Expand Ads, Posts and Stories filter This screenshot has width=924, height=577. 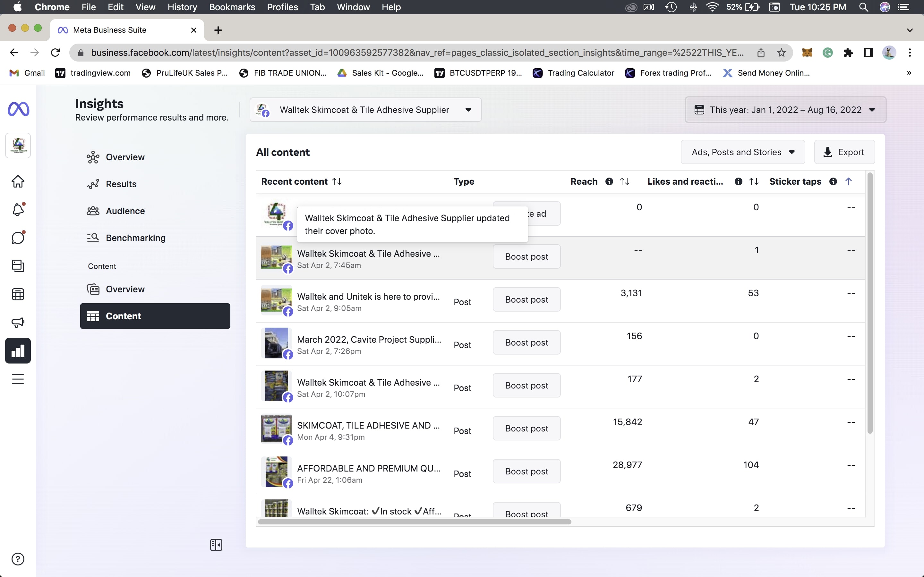click(743, 152)
